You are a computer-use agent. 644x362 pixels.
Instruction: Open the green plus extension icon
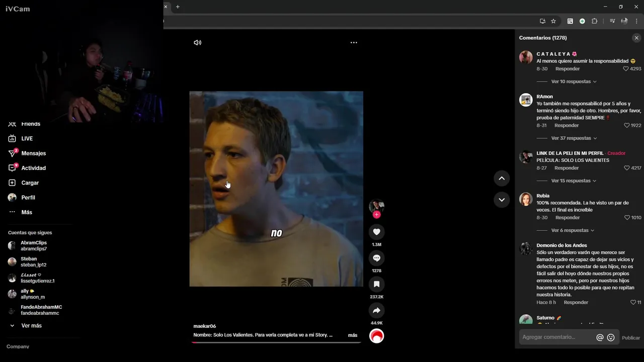point(582,21)
